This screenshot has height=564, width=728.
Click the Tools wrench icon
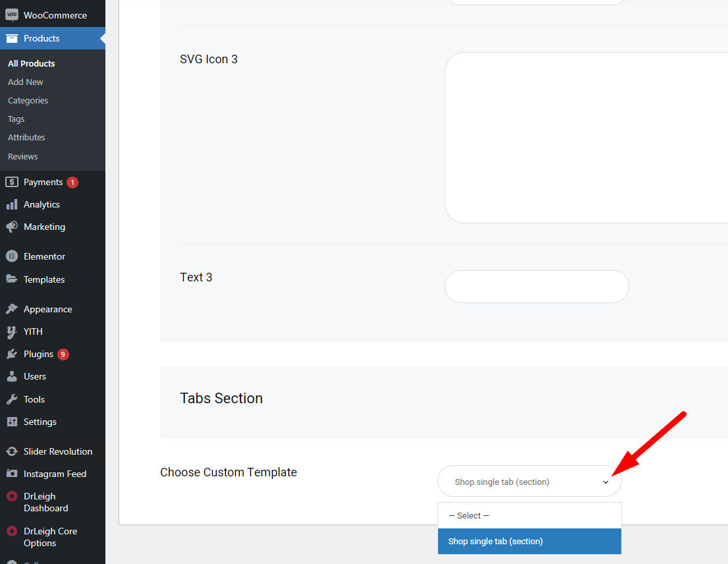coord(12,399)
